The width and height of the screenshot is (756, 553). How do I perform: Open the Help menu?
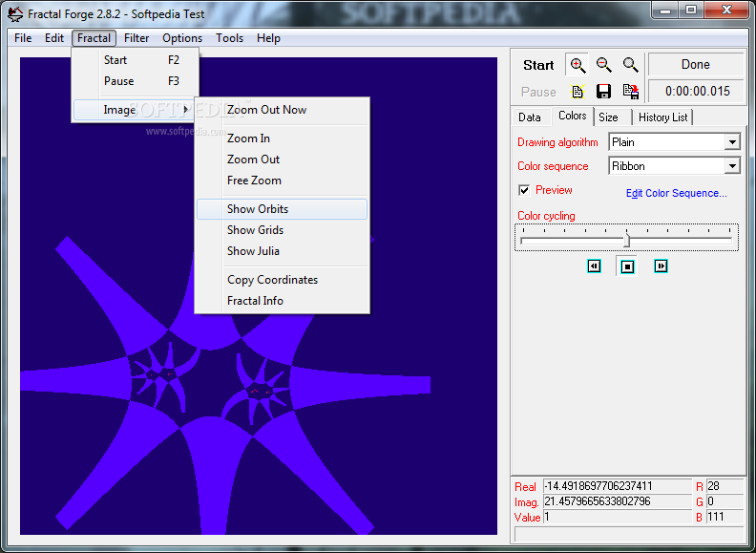point(268,38)
